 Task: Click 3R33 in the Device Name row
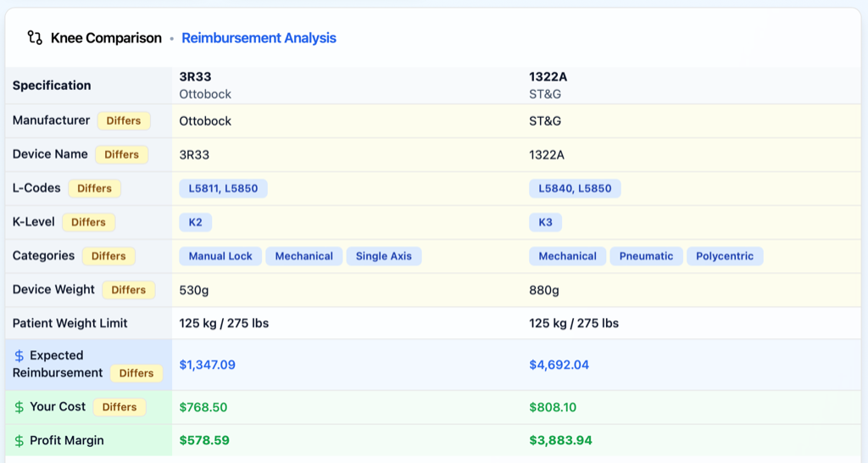pos(194,154)
